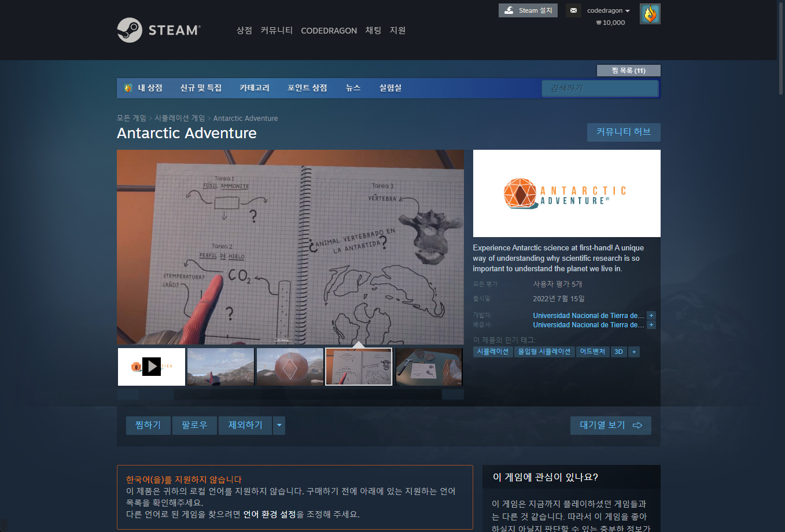Open the 포인트 상점 tab

click(307, 88)
